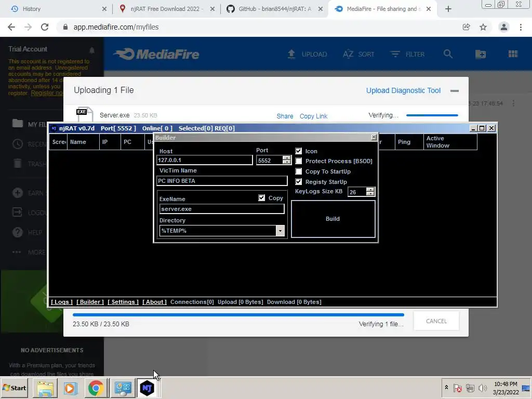Click the notification bell in the Trial Account panel
This screenshot has width=532, height=399.
[92, 50]
